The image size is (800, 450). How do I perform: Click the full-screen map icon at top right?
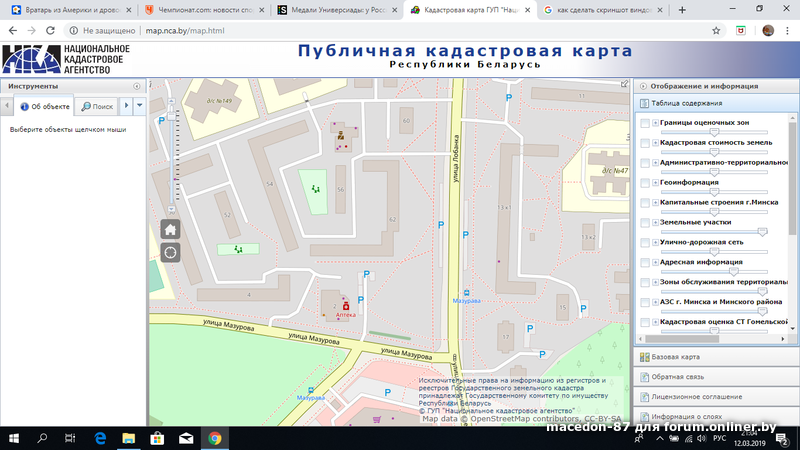(x=625, y=85)
